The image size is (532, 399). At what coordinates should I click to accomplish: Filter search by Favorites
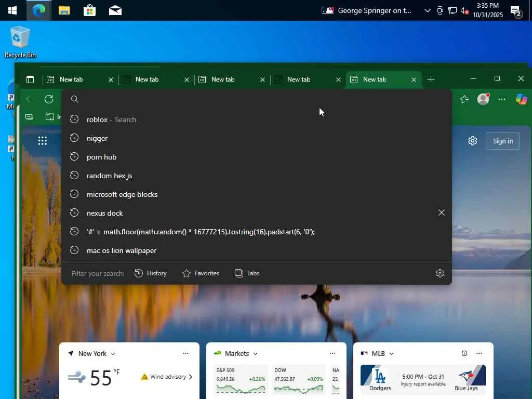[201, 273]
